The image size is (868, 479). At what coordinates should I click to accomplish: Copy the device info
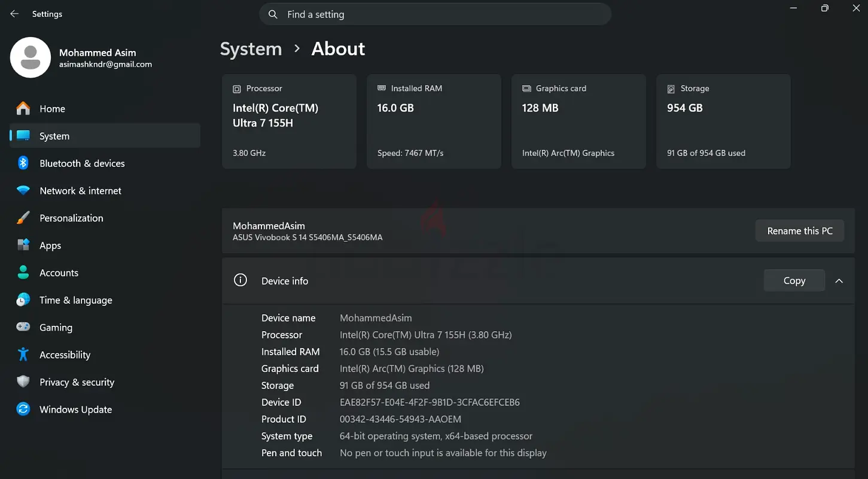pyautogui.click(x=794, y=280)
